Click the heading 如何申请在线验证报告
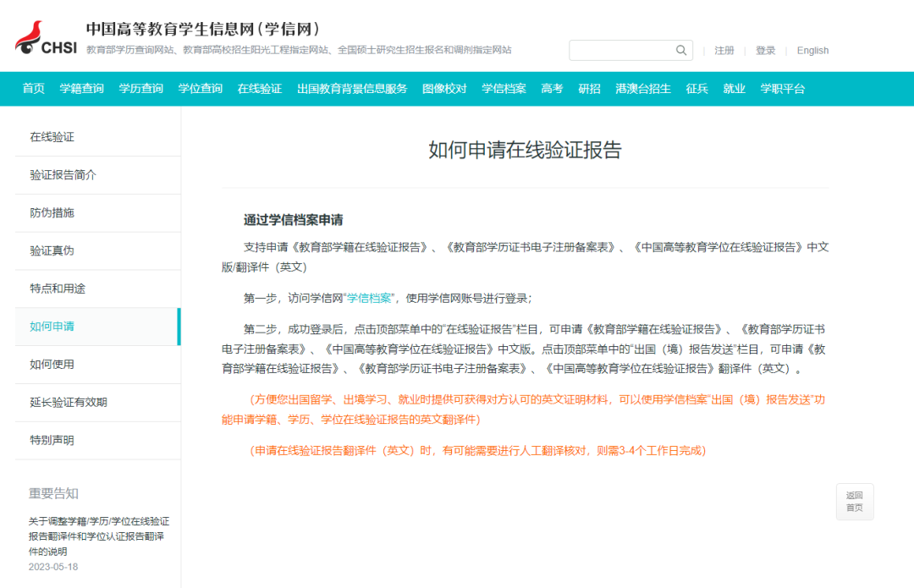Viewport: 914px width, 588px height. [x=526, y=150]
